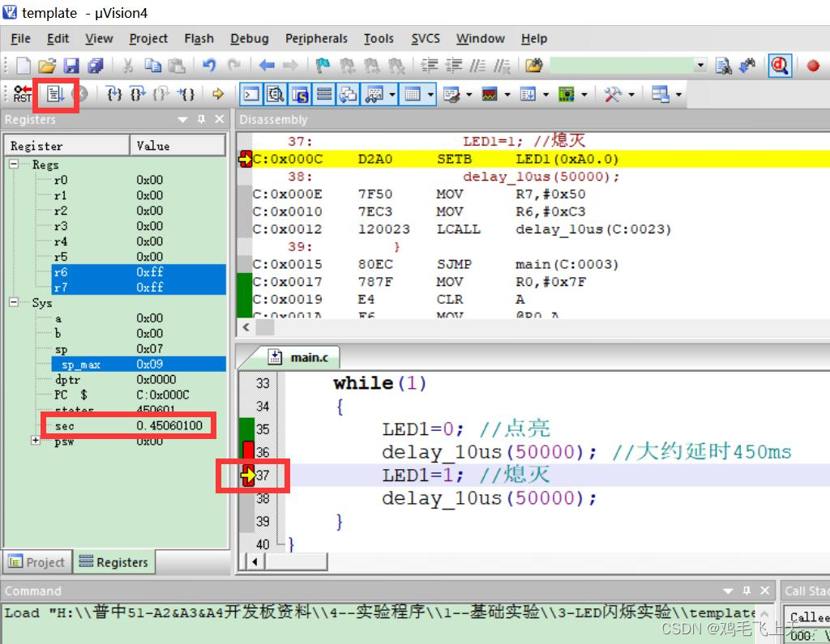Pin the Registers panel with pushpin
The image size is (830, 644).
(x=201, y=120)
